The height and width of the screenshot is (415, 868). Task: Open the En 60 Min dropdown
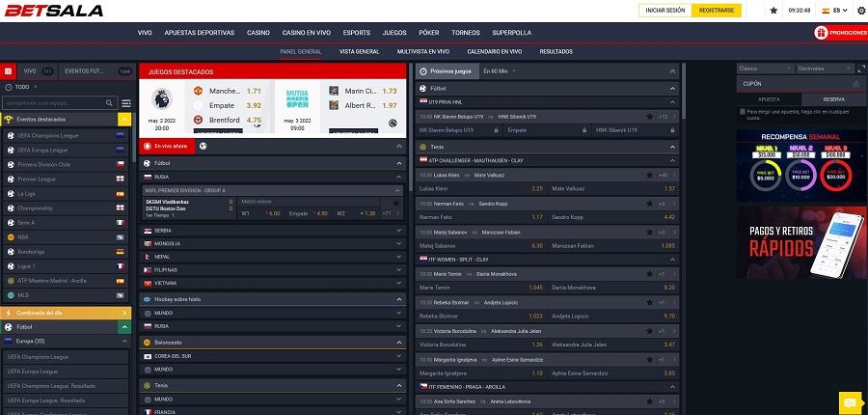tap(500, 71)
